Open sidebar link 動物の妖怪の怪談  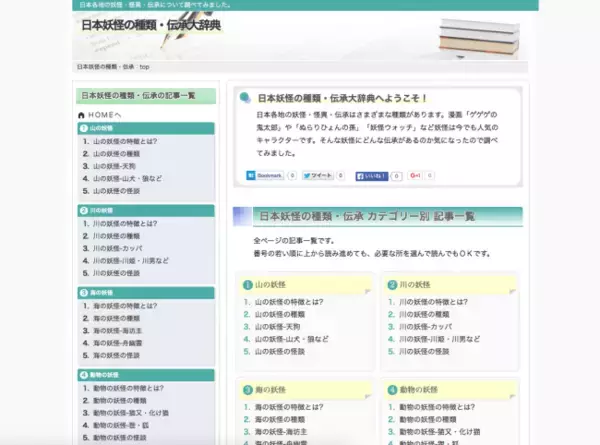120,438
